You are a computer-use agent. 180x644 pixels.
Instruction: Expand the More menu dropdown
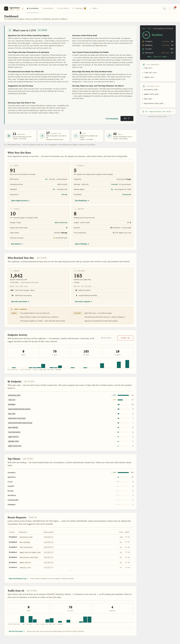pyautogui.click(x=94, y=9)
